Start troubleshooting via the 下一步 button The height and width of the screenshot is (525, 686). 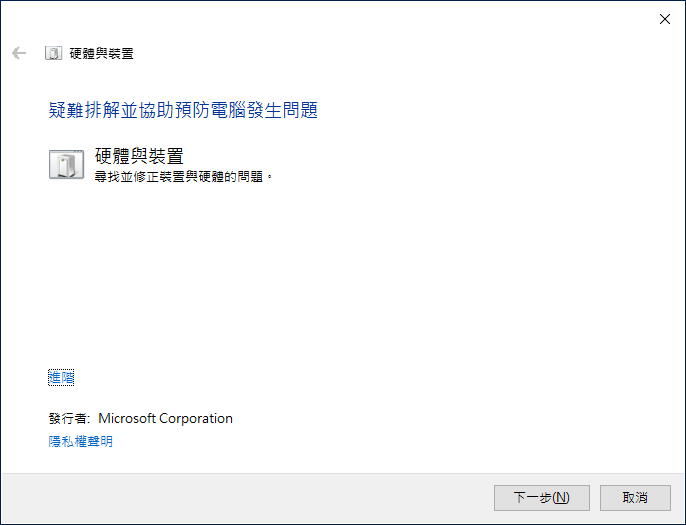coord(542,497)
